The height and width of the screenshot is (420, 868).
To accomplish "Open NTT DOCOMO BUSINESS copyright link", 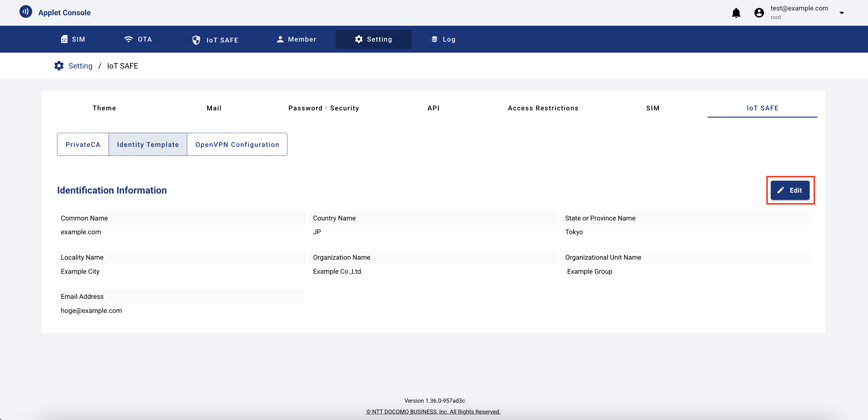I will [433, 412].
